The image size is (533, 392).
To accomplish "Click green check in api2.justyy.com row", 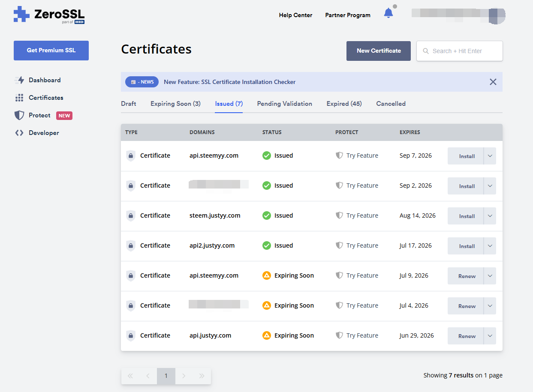I will [267, 245].
